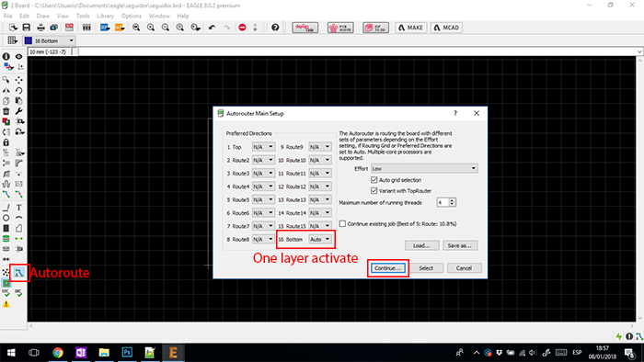644x362 pixels.
Task: Toggle the Show eye tool
Action: pyautogui.click(x=19, y=57)
